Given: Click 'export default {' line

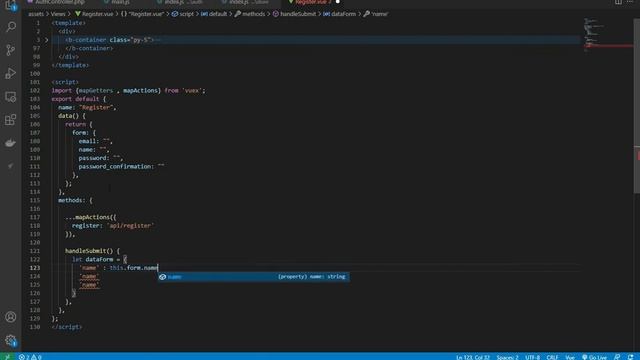Looking at the screenshot, I should pos(79,99).
